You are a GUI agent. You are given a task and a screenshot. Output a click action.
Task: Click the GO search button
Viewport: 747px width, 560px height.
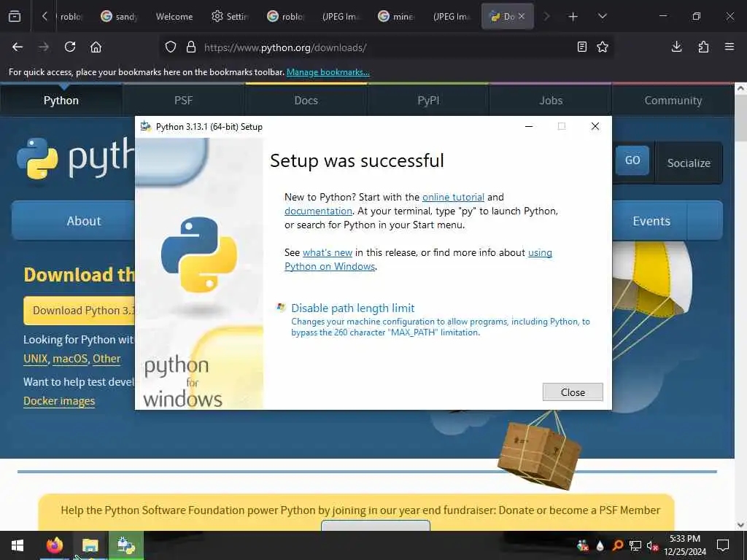[632, 160]
